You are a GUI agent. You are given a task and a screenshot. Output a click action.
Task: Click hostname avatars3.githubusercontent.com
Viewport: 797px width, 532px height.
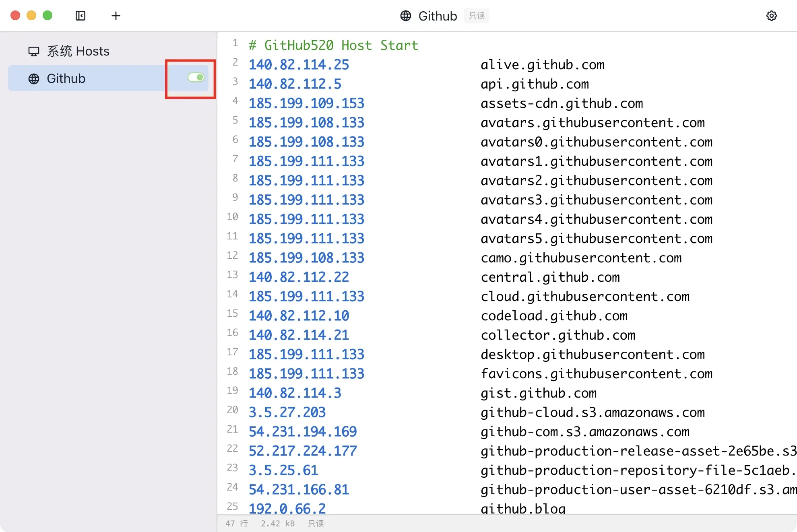pyautogui.click(x=597, y=200)
